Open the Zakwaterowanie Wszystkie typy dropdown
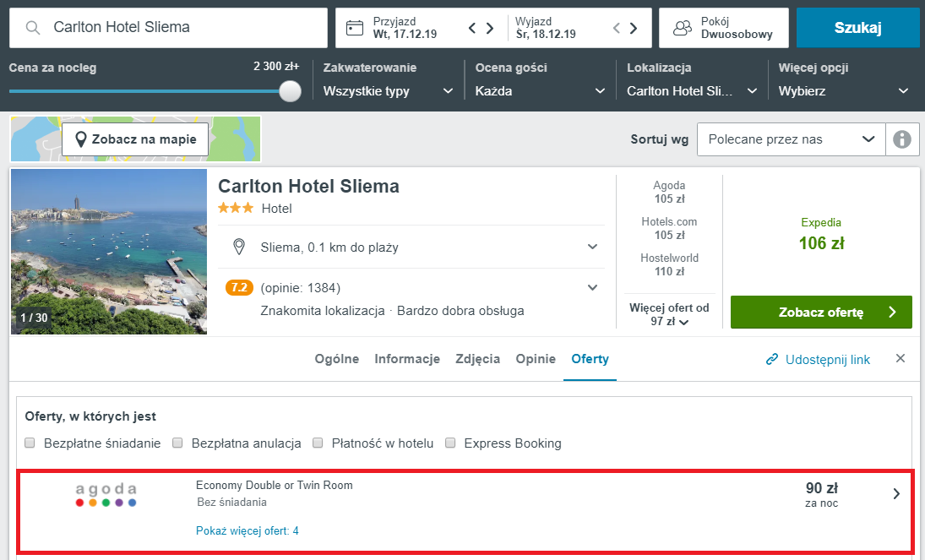Screen dimensions: 925x560 (389, 91)
